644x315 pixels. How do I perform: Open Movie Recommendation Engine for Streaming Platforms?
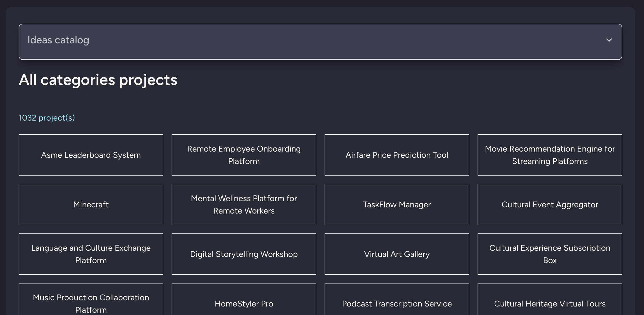(550, 155)
